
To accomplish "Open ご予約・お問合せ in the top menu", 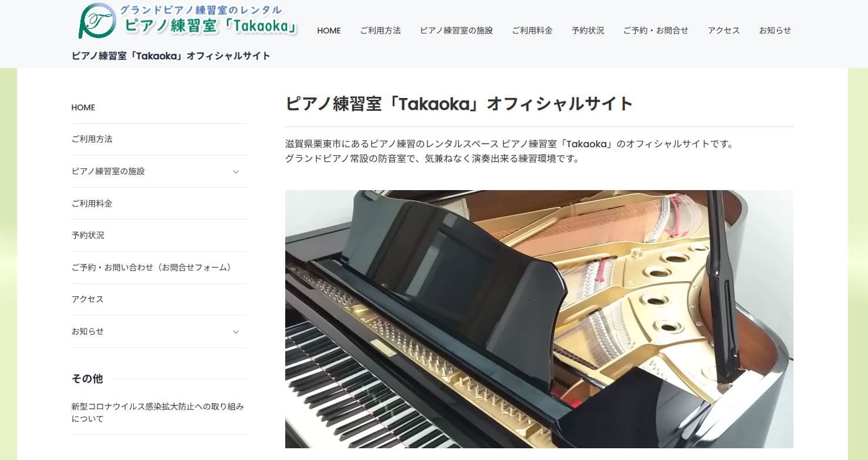I will point(656,31).
